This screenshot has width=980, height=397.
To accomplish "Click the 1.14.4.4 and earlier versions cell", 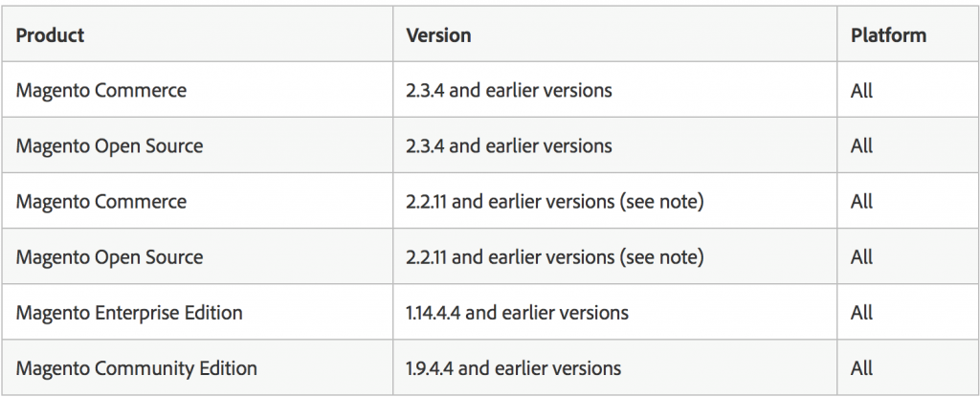I will pos(614,312).
